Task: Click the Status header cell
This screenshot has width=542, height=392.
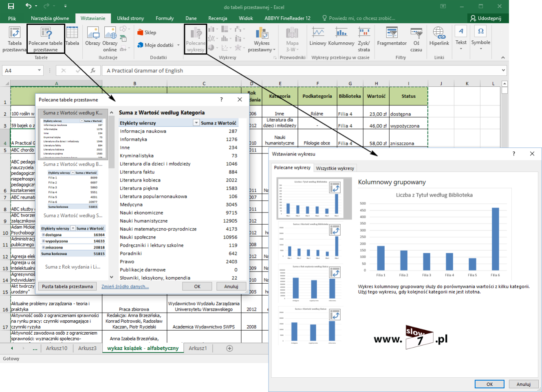Action: point(408,96)
